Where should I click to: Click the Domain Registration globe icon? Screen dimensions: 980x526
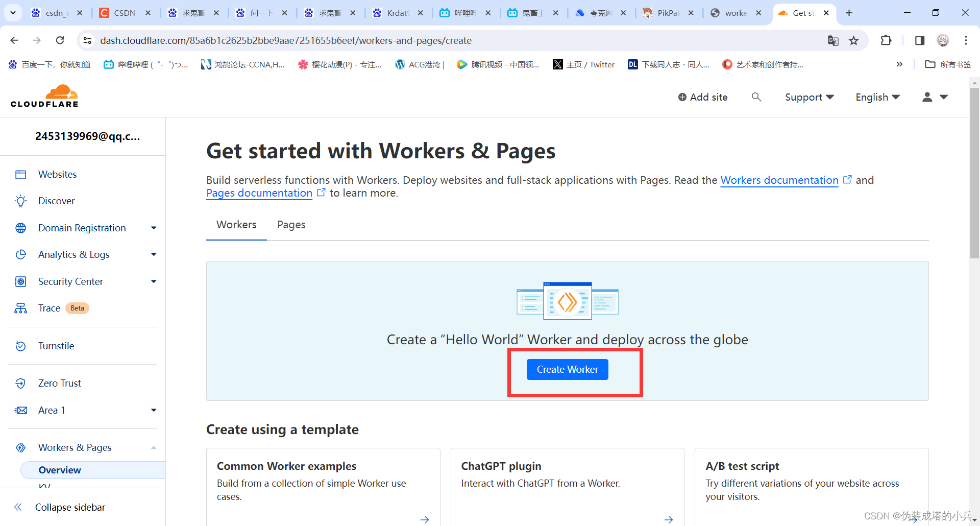pos(21,228)
